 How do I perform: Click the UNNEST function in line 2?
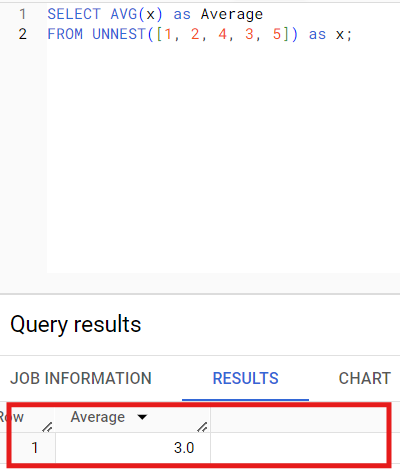point(119,34)
